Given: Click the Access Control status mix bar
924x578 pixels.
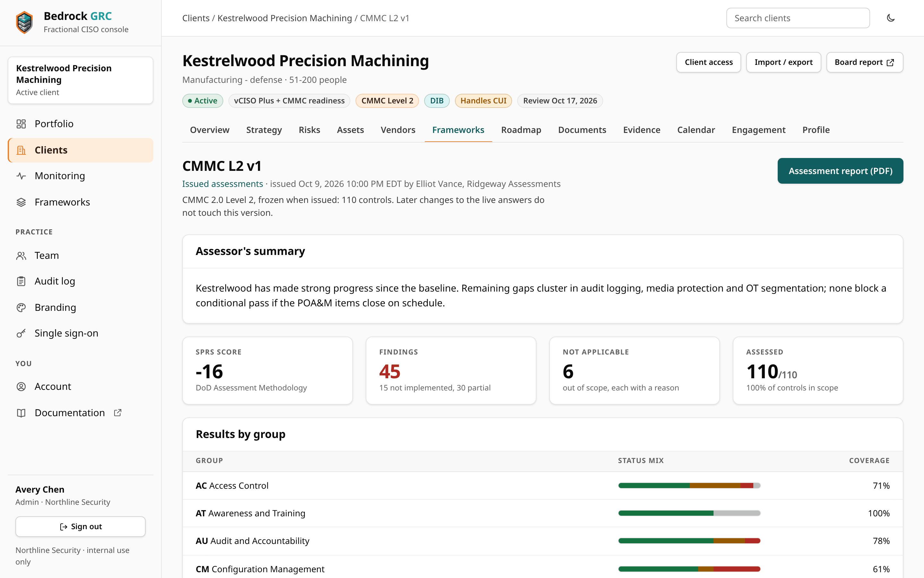Looking at the screenshot, I should (x=689, y=486).
